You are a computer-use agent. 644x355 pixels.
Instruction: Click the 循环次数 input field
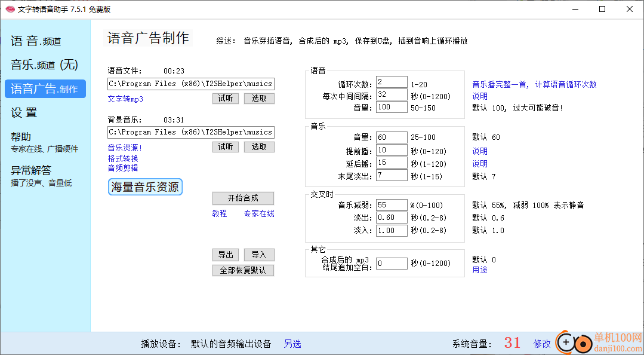point(392,82)
